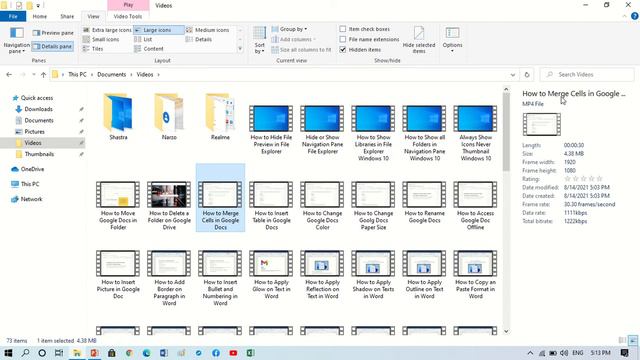Viewport: 640px width, 360px height.
Task: Expand layout gallery more arrow
Action: point(240,49)
